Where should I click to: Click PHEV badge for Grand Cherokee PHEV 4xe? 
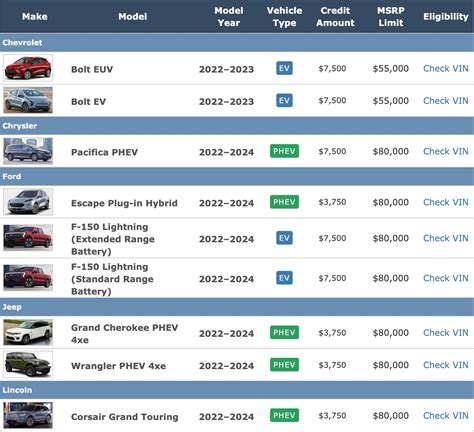pyautogui.click(x=284, y=332)
